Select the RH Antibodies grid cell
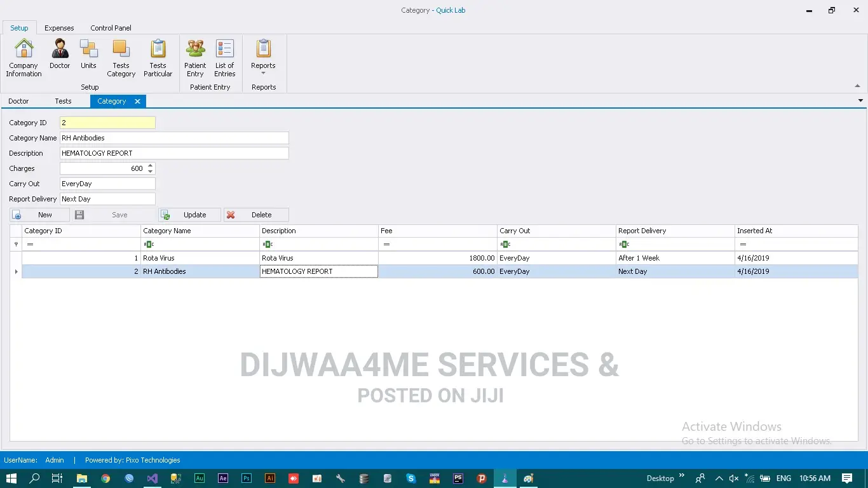The image size is (868, 488). (200, 271)
